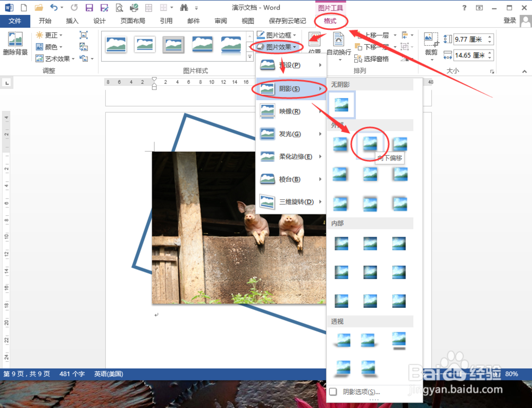The width and height of the screenshot is (532, 408).
Task: Open the 柔化边缘(E) soft edges submenu
Action: 291,157
